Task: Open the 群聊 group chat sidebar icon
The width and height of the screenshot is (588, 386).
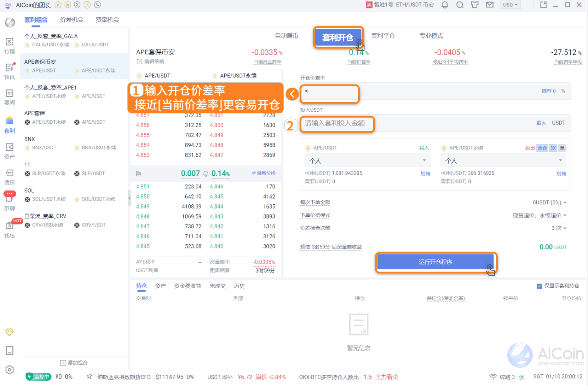Action: [x=10, y=201]
